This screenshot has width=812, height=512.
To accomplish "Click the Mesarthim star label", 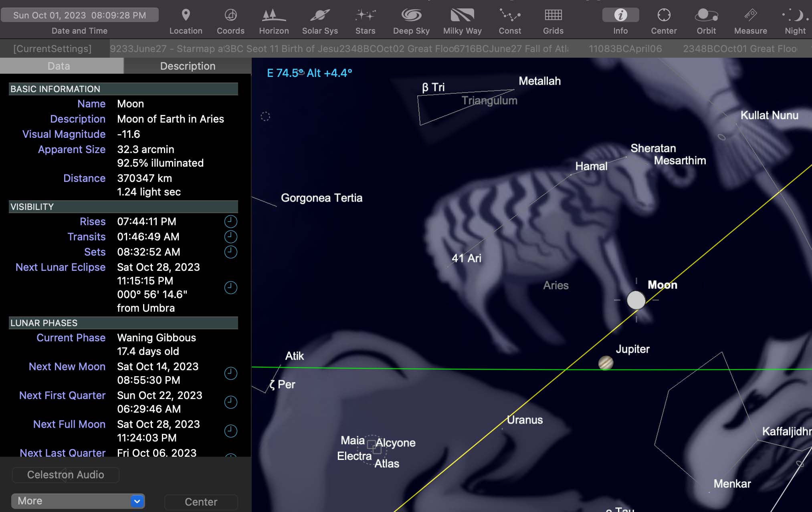I will pyautogui.click(x=680, y=161).
